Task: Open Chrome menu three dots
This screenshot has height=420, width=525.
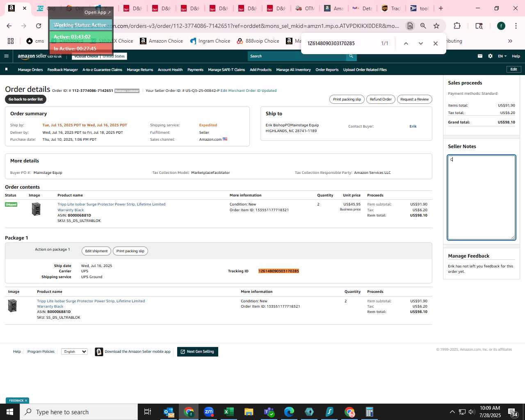Action: pyautogui.click(x=516, y=26)
